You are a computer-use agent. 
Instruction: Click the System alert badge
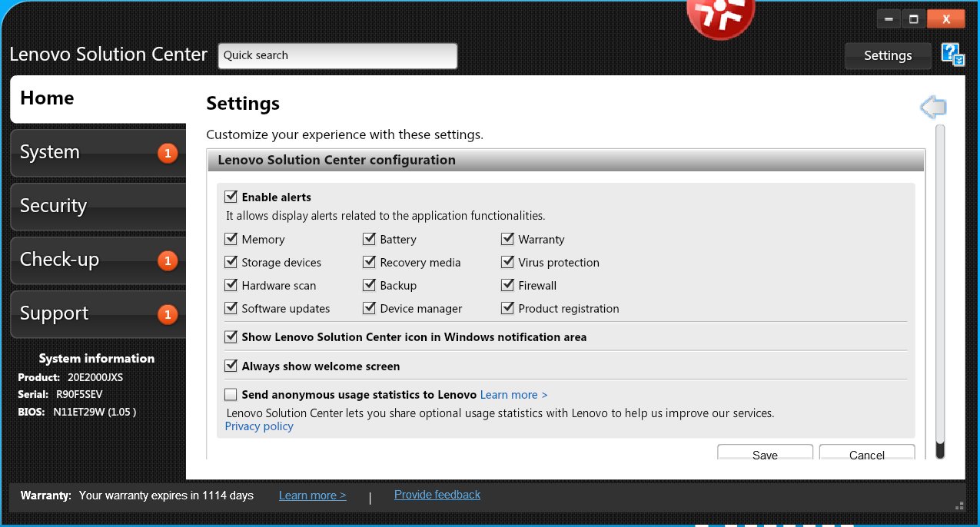168,153
